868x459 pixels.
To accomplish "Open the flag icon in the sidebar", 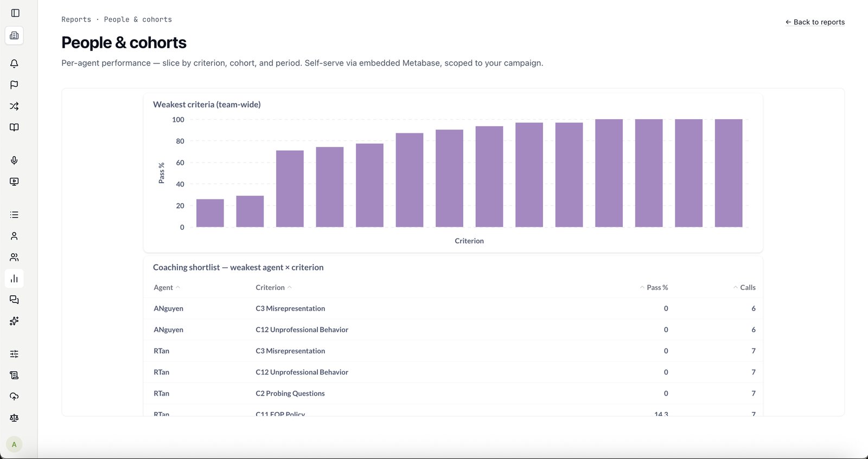I will click(14, 85).
